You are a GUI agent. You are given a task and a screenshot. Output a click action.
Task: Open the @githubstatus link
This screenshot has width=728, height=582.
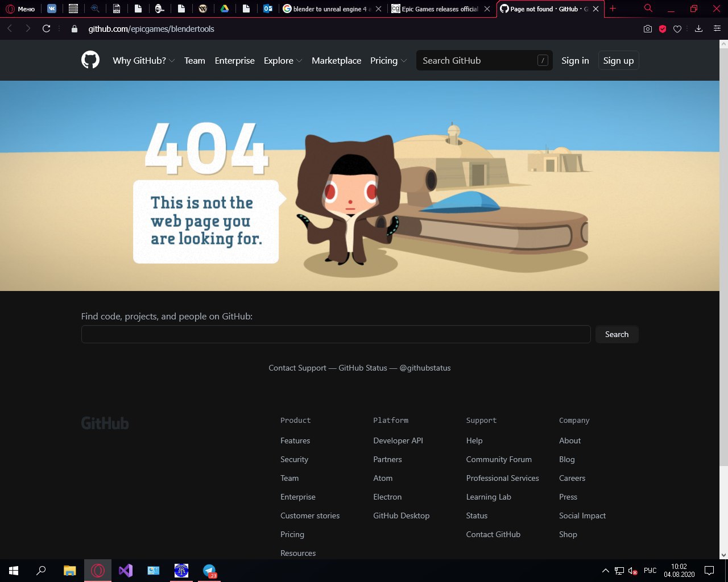click(x=425, y=368)
